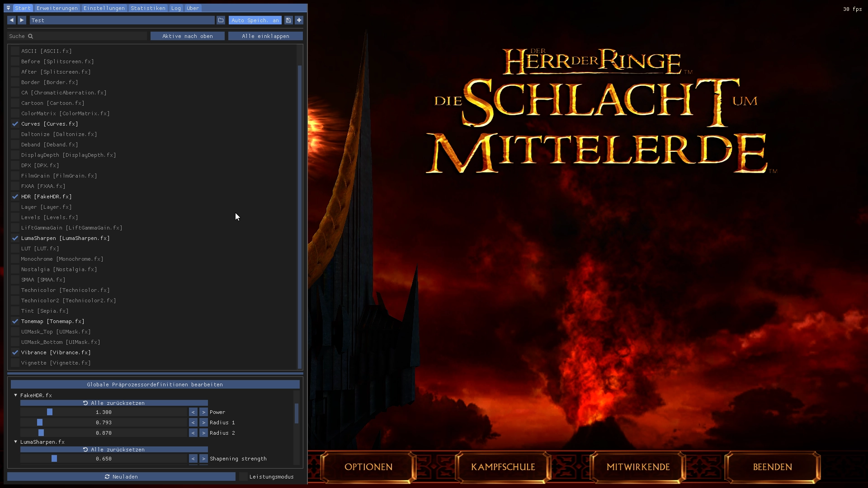The width and height of the screenshot is (868, 488).
Task: Click the Shapening strength slider 0.650
Action: pos(104,459)
